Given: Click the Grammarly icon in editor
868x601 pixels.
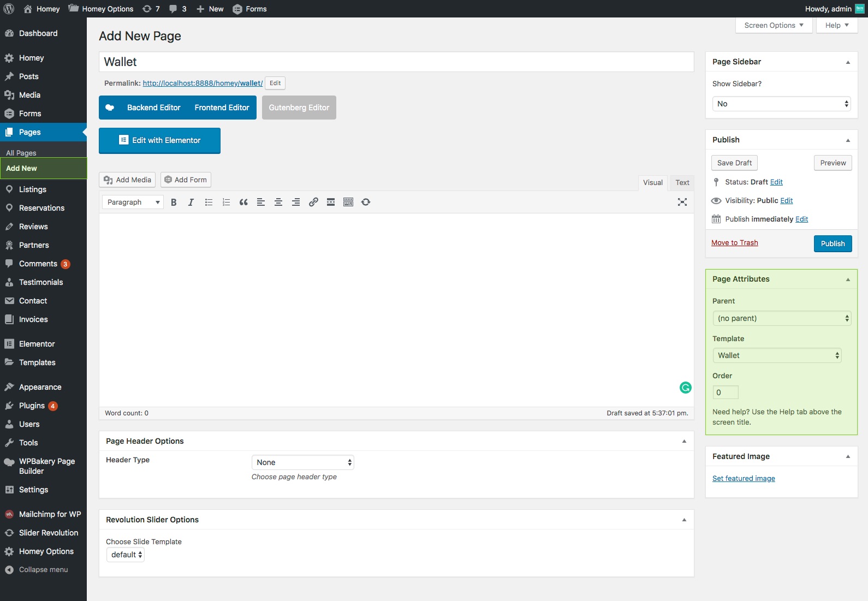Looking at the screenshot, I should (x=686, y=388).
